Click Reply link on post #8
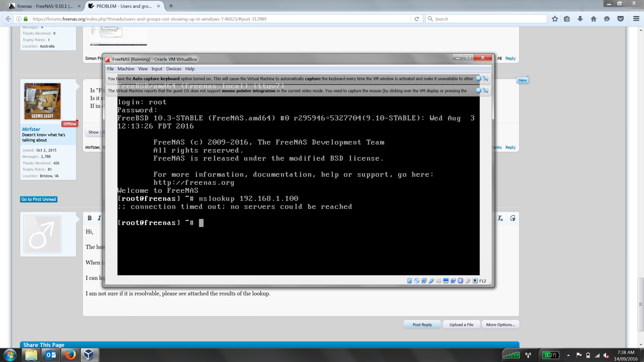The image size is (644, 362). 511,58
